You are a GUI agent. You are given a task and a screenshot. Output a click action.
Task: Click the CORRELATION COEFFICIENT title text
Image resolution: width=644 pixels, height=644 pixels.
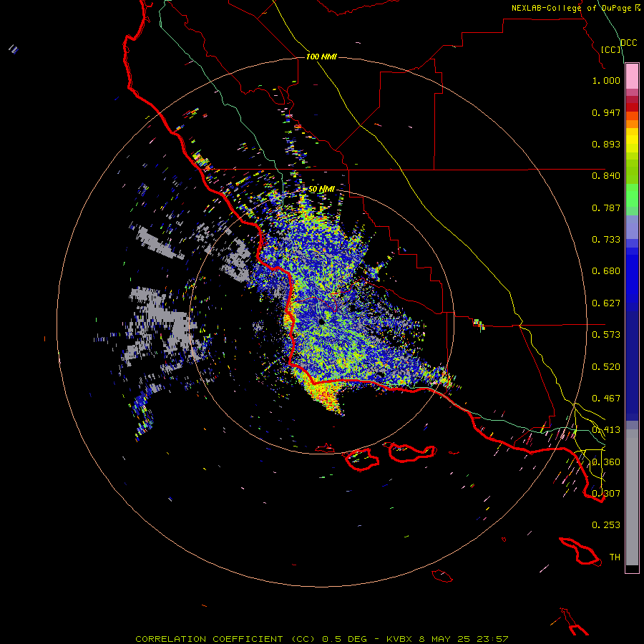pos(209,639)
